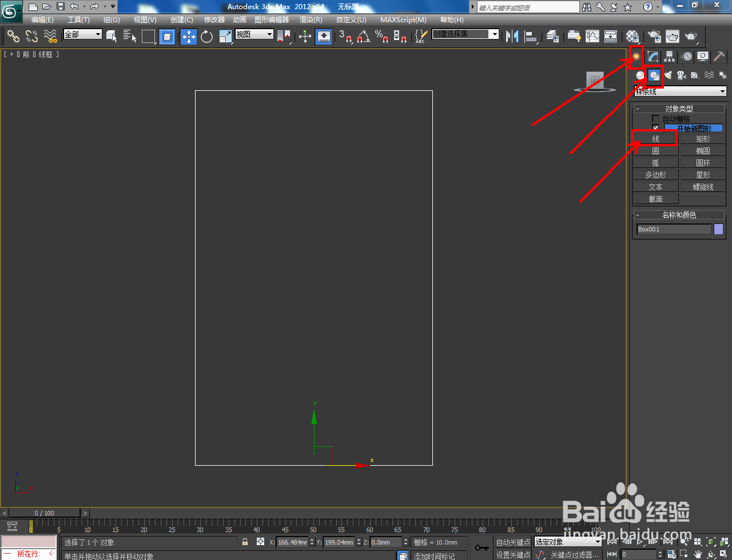Enable the 自动栅格 checkbox
732x560 pixels.
pos(655,119)
